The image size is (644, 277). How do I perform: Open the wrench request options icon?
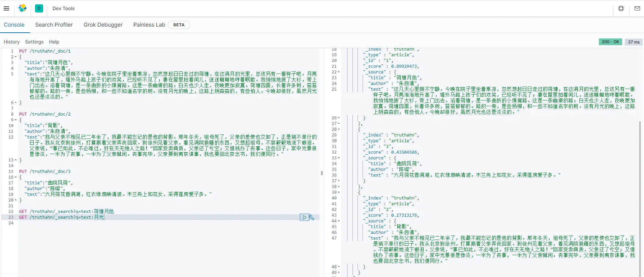[x=312, y=217]
